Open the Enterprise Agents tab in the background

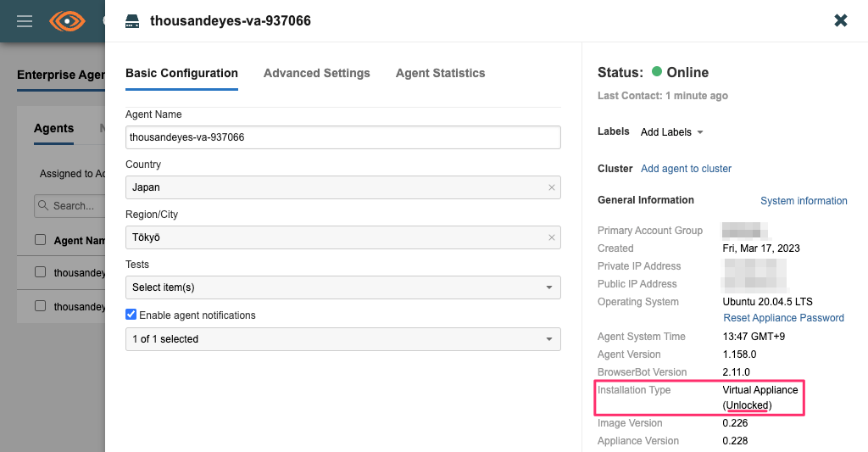(61, 75)
